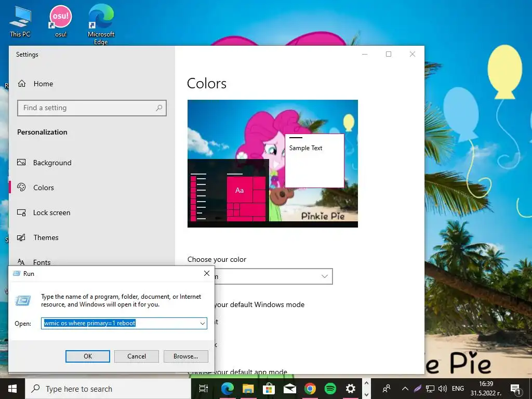Screen dimensions: 532x399
Task: Switch input language via ENG indicator
Action: [x=458, y=389]
